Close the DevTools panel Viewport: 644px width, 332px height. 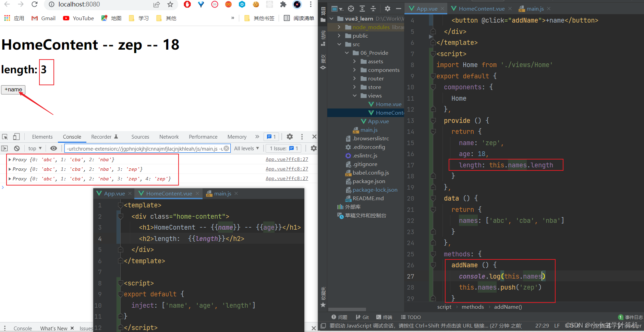click(x=314, y=137)
